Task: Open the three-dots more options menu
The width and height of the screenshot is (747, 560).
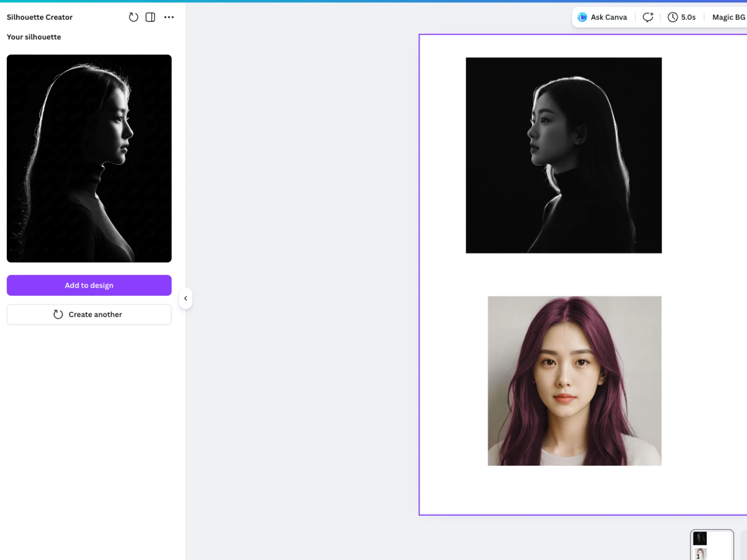Action: [169, 17]
